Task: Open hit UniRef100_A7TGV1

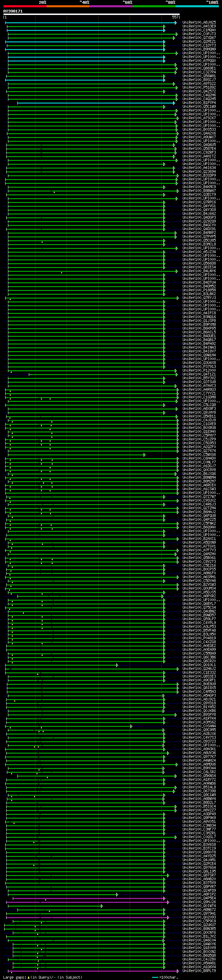Action: [x=199, y=546]
